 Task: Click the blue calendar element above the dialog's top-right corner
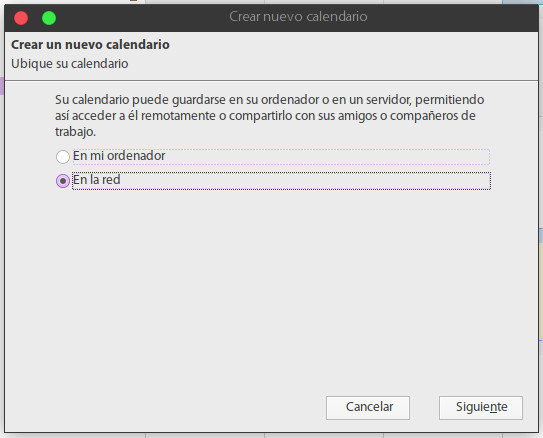pos(522,2)
